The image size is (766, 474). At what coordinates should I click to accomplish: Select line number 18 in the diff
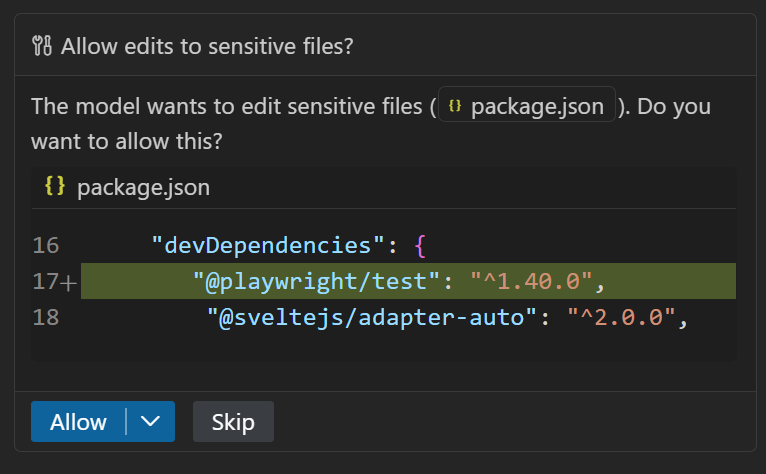tap(46, 318)
